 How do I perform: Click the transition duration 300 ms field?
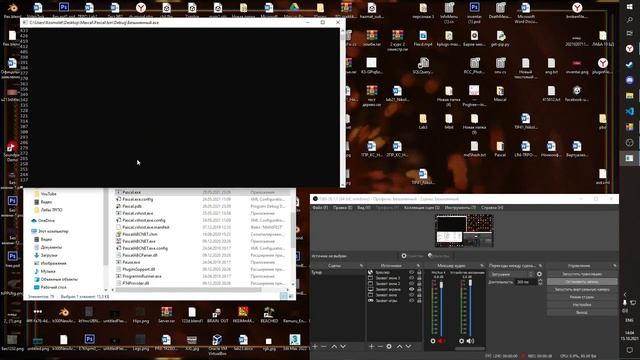[x=526, y=282]
